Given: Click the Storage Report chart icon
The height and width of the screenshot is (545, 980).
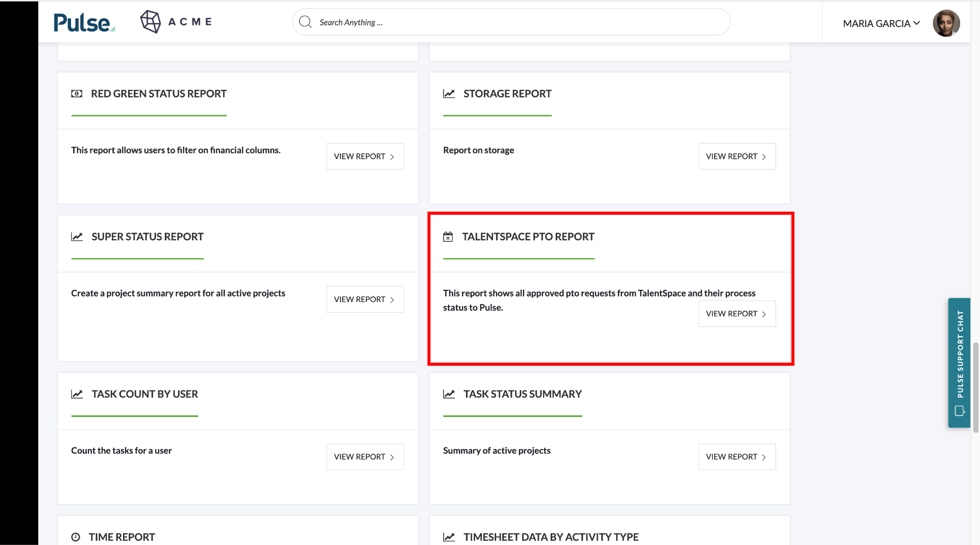Looking at the screenshot, I should [x=449, y=94].
